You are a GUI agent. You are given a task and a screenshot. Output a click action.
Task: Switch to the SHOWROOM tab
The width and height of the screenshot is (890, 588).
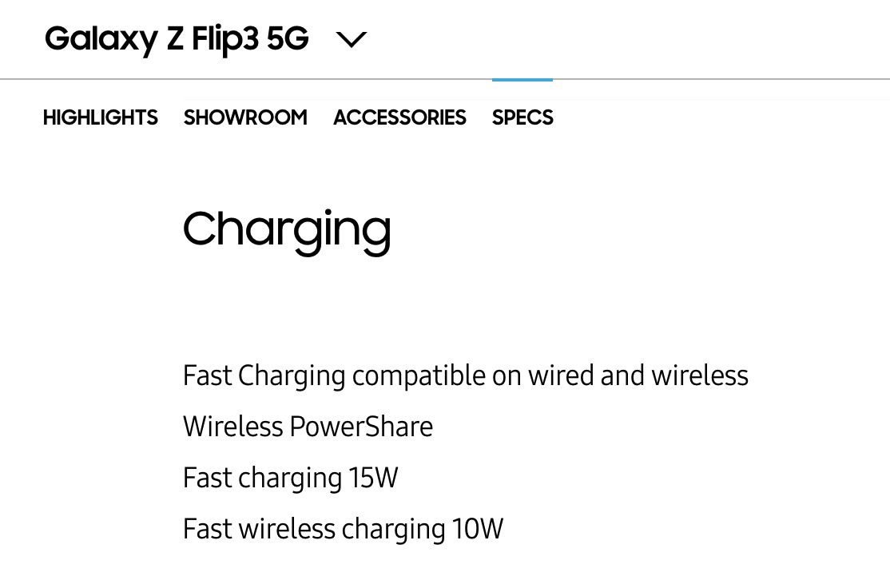[x=245, y=117]
